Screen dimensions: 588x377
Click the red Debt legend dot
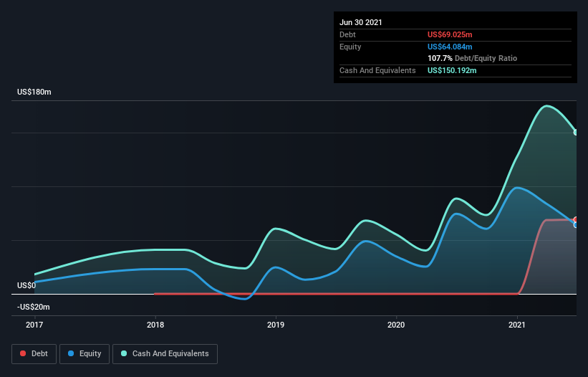(23, 353)
